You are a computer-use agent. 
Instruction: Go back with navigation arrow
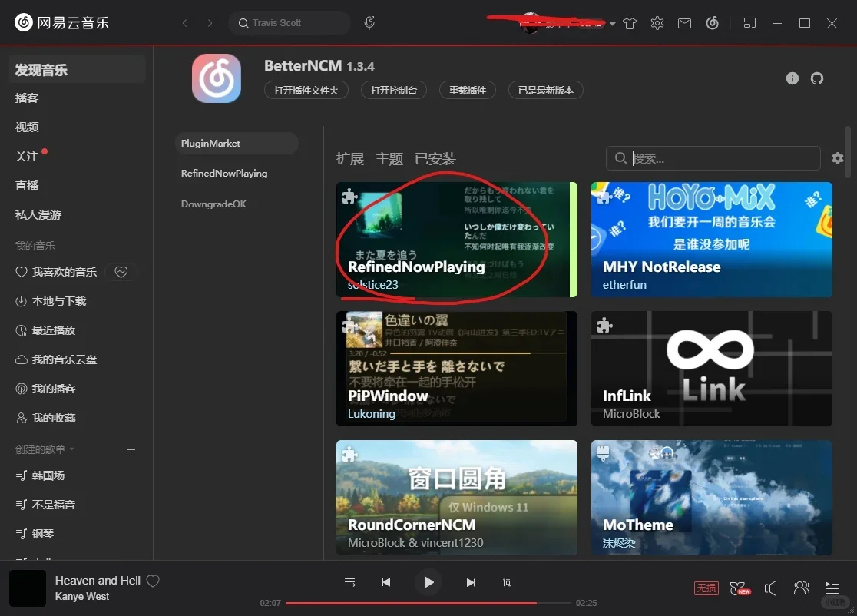[x=185, y=23]
